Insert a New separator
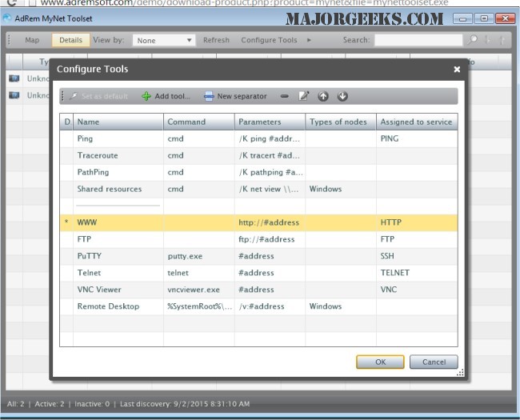Viewport: 520px width, 420px height. [x=235, y=96]
